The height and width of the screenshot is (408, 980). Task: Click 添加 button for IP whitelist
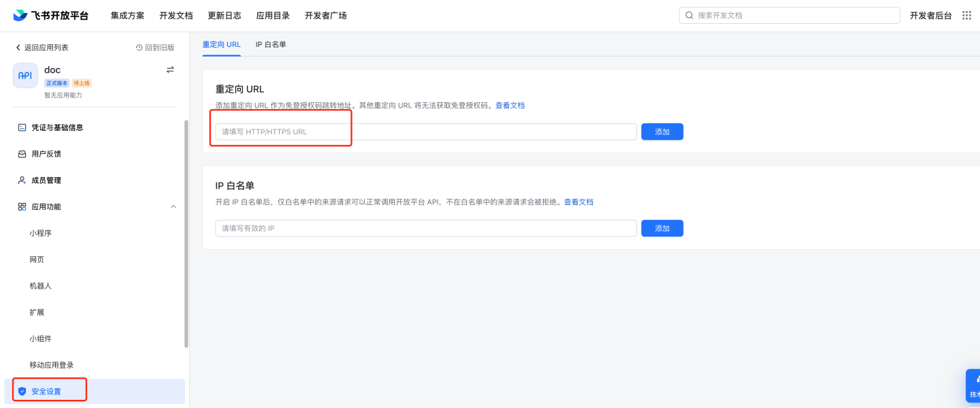coord(661,228)
